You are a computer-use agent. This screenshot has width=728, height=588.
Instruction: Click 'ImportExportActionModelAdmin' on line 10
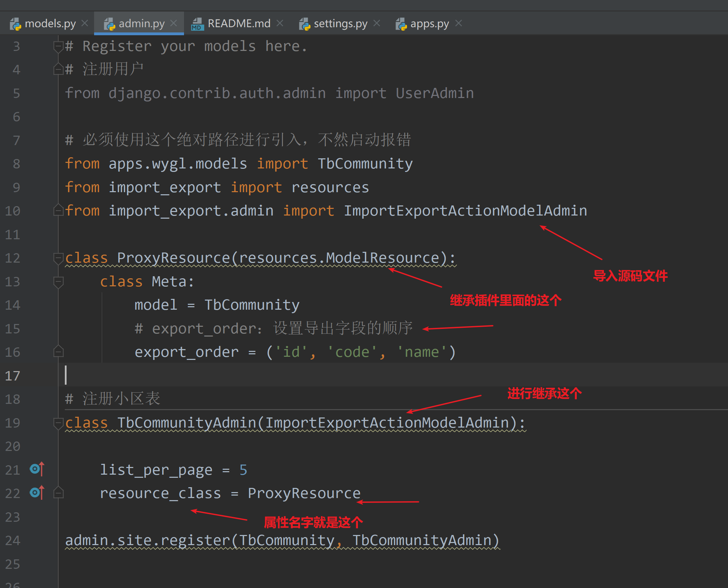(465, 211)
